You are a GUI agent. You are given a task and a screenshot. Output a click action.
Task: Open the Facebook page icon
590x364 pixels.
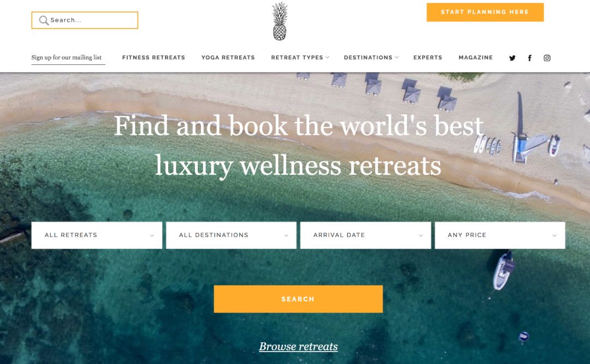coord(529,58)
